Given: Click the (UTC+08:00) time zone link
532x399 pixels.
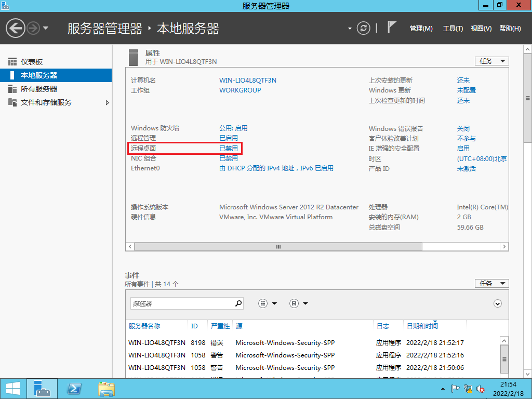Looking at the screenshot, I should [x=482, y=158].
